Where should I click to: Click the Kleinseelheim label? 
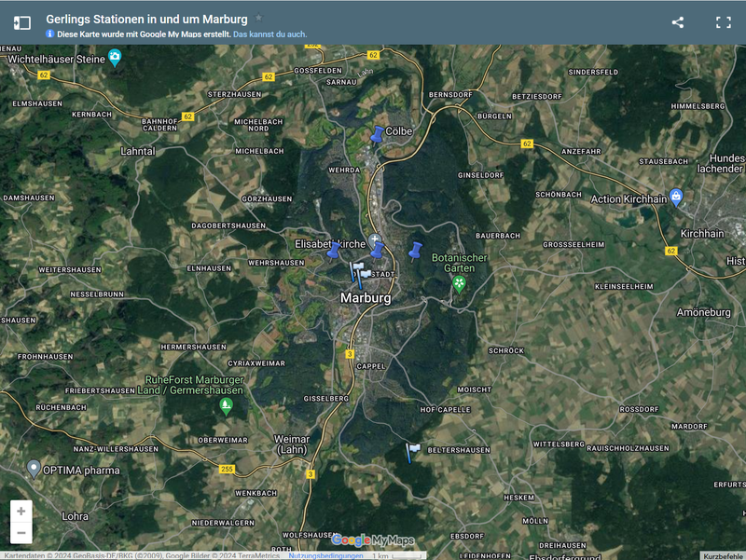coord(624,286)
